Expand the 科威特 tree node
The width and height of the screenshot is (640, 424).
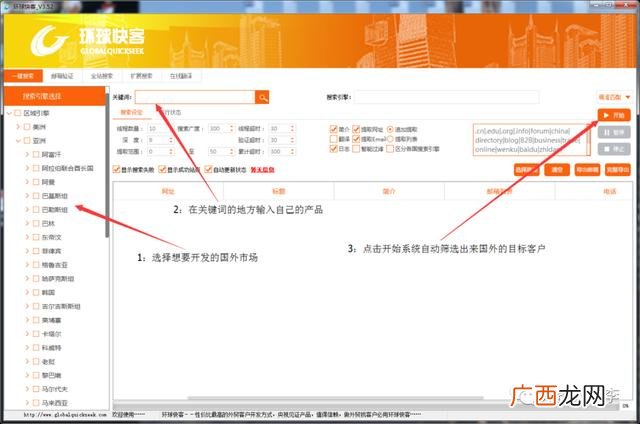[27, 348]
